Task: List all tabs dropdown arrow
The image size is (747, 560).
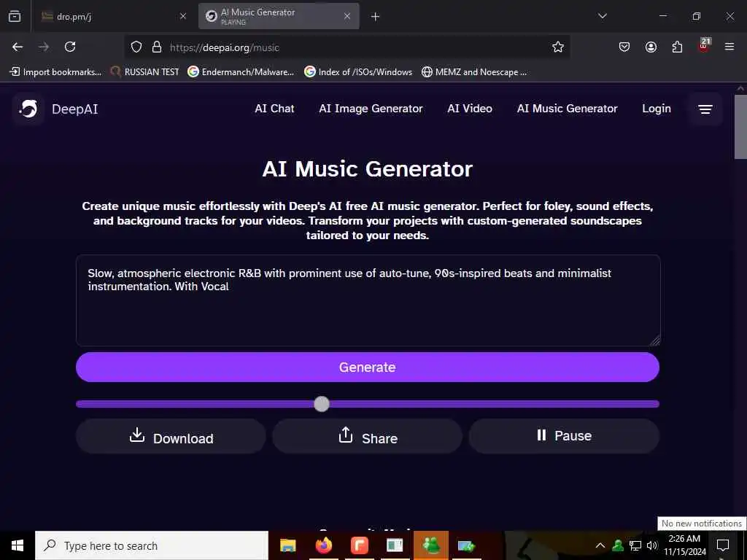Action: click(602, 16)
